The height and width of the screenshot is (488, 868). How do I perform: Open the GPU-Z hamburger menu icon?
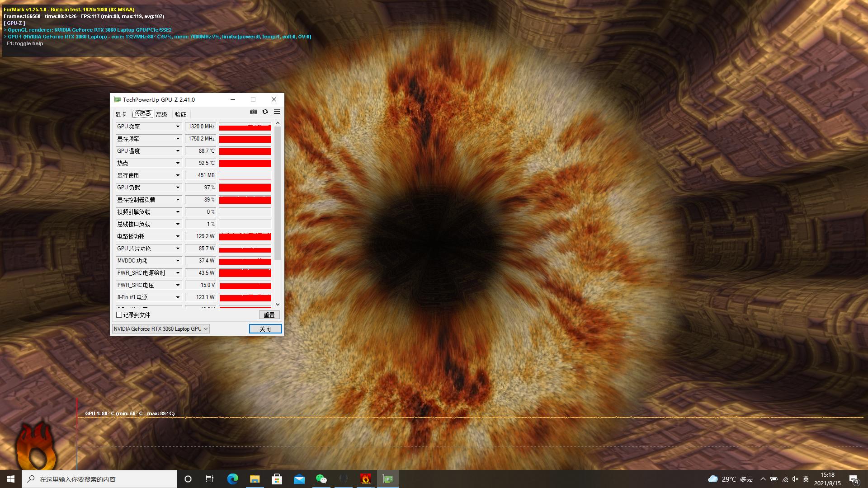[x=277, y=112]
